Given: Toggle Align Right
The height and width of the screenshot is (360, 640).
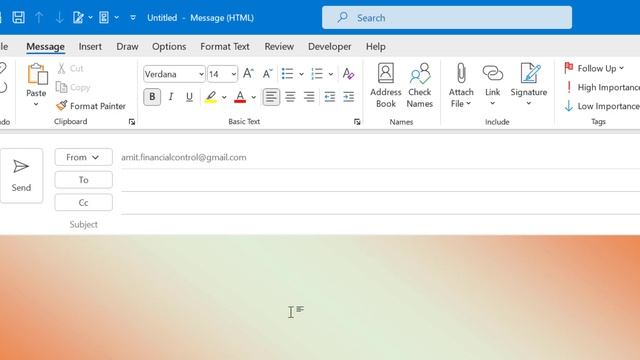Looking at the screenshot, I should pyautogui.click(x=309, y=97).
